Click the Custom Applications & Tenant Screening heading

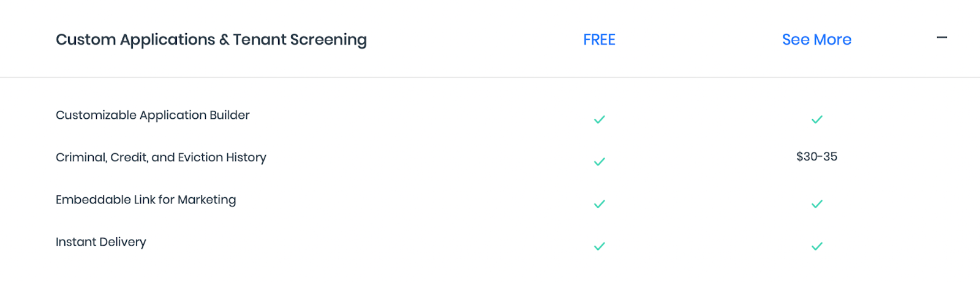pos(211,40)
